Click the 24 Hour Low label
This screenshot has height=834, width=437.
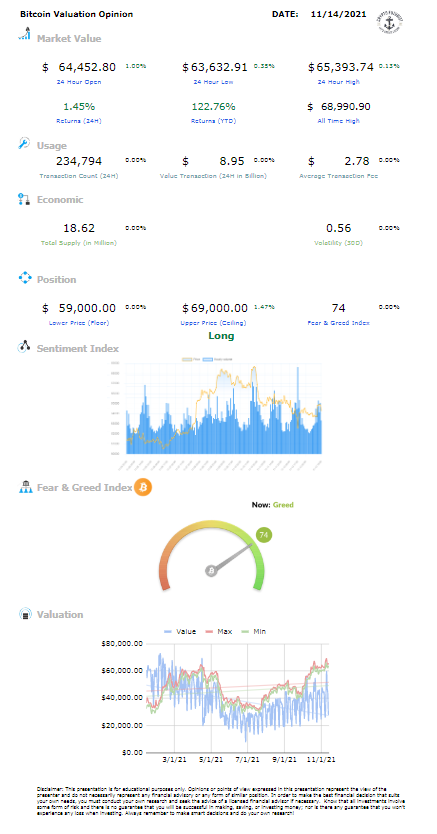tap(214, 82)
